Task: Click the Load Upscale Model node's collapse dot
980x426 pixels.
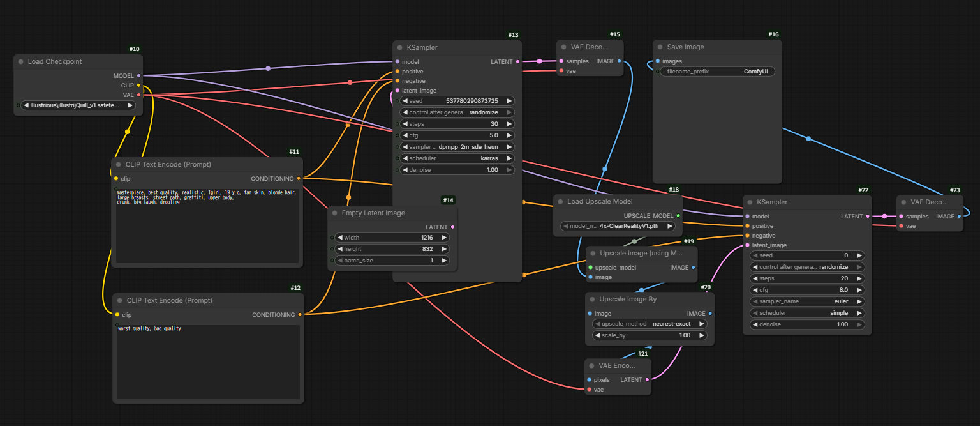Action: pos(561,202)
